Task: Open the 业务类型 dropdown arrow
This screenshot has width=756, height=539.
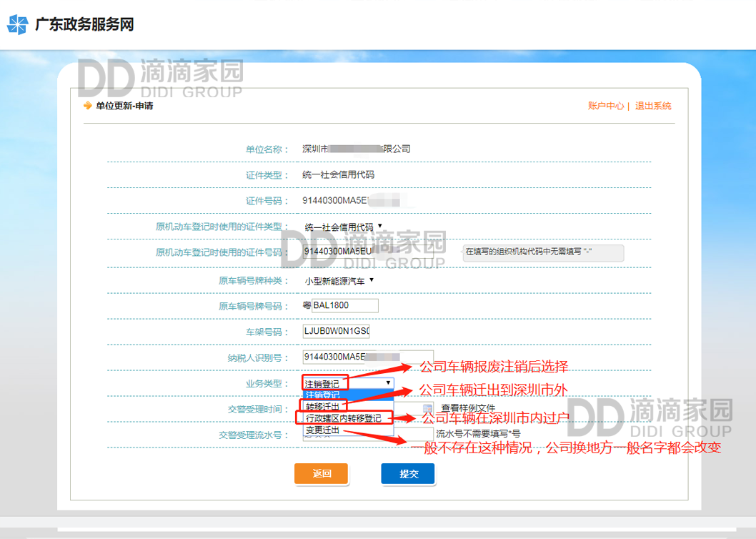Action: click(388, 383)
